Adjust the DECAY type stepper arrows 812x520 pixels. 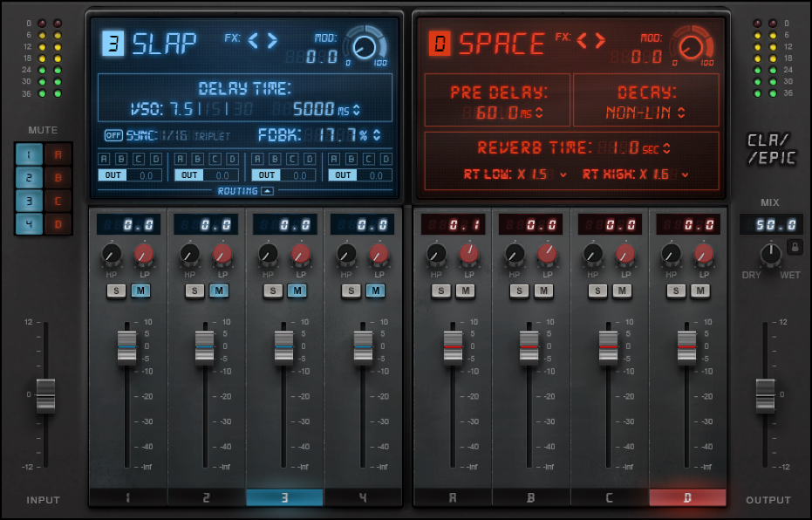681,113
